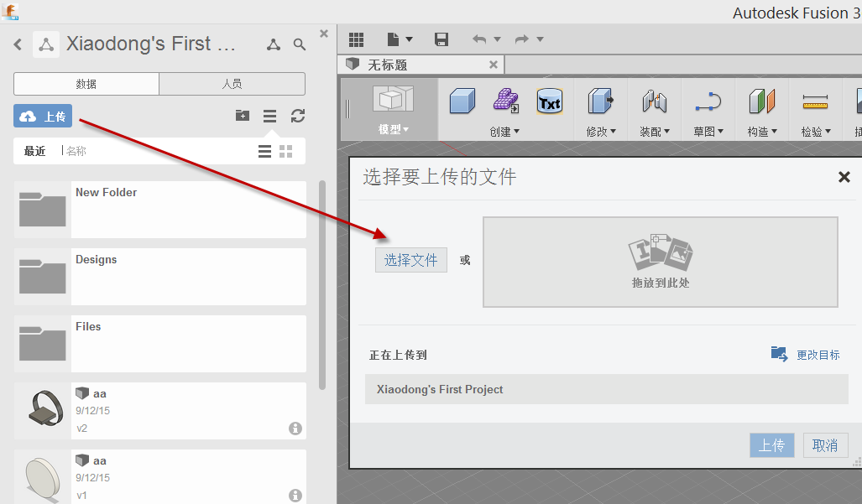Click the 选择文件 button
The image size is (862, 504).
[x=411, y=260]
